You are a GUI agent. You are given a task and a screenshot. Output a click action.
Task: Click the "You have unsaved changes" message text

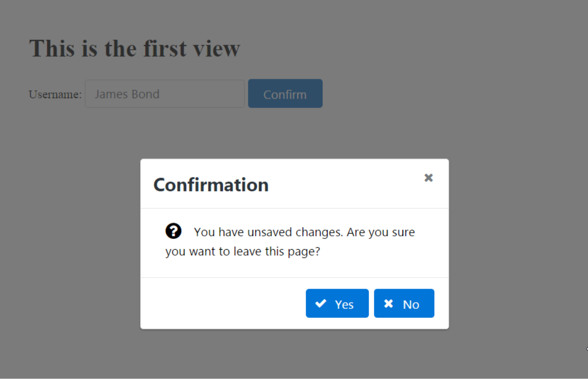click(304, 232)
